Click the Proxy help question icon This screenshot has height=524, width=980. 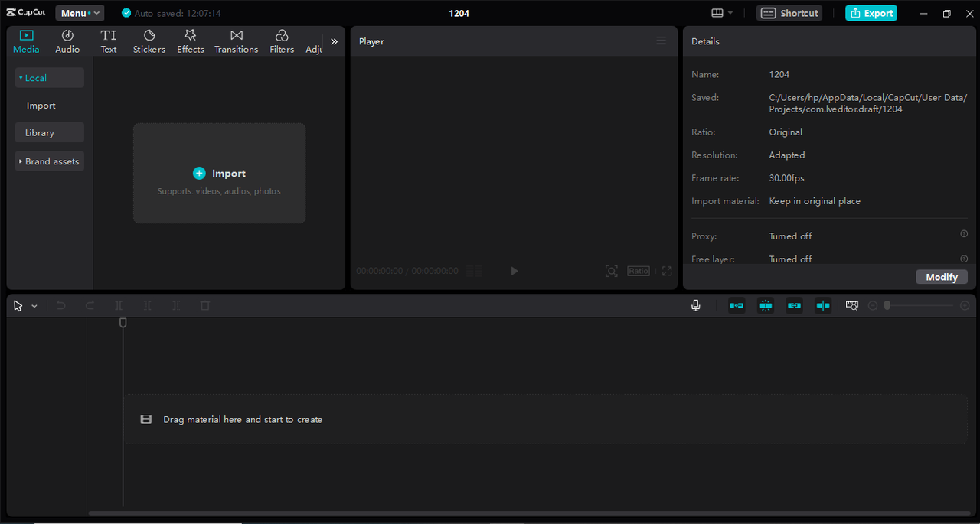pyautogui.click(x=964, y=234)
